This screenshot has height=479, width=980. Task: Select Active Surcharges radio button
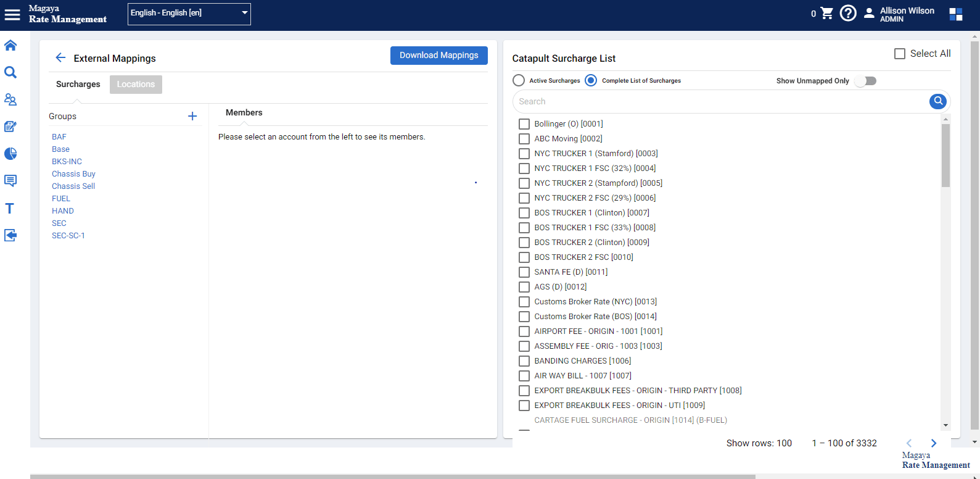click(519, 80)
